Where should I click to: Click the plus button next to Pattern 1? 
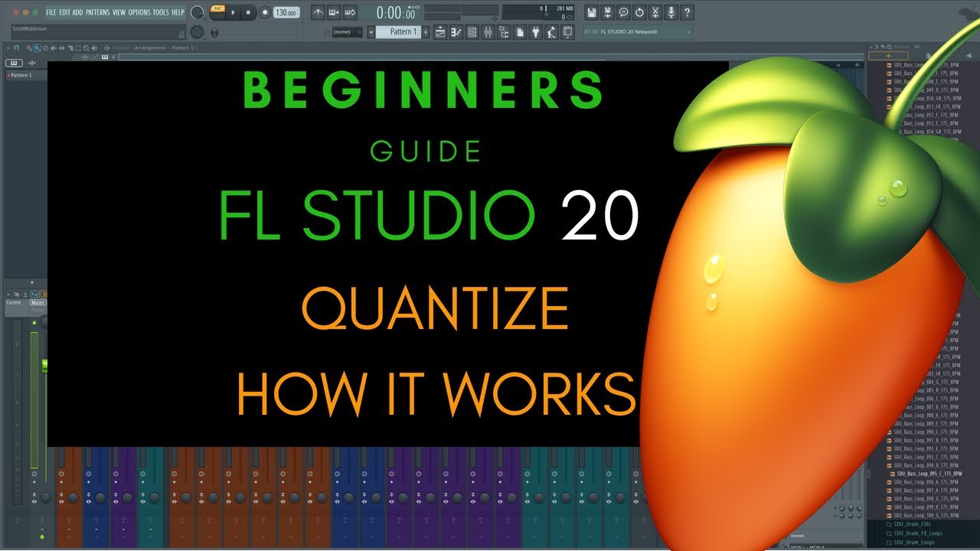(426, 32)
